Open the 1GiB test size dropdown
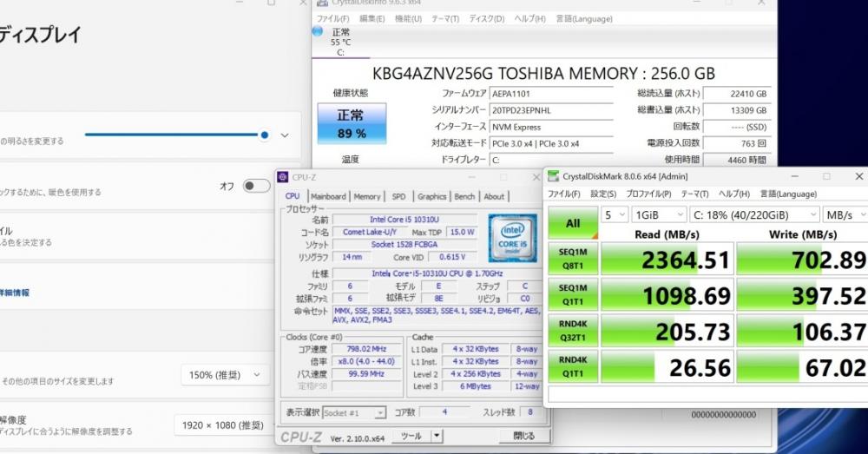The image size is (868, 454). [x=659, y=214]
